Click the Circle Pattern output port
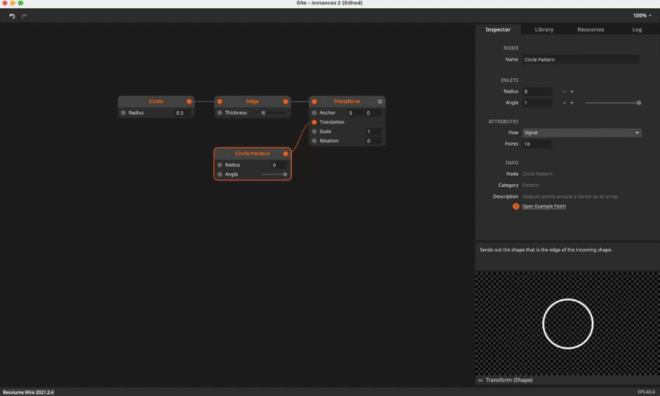This screenshot has height=396, width=660. (285, 154)
